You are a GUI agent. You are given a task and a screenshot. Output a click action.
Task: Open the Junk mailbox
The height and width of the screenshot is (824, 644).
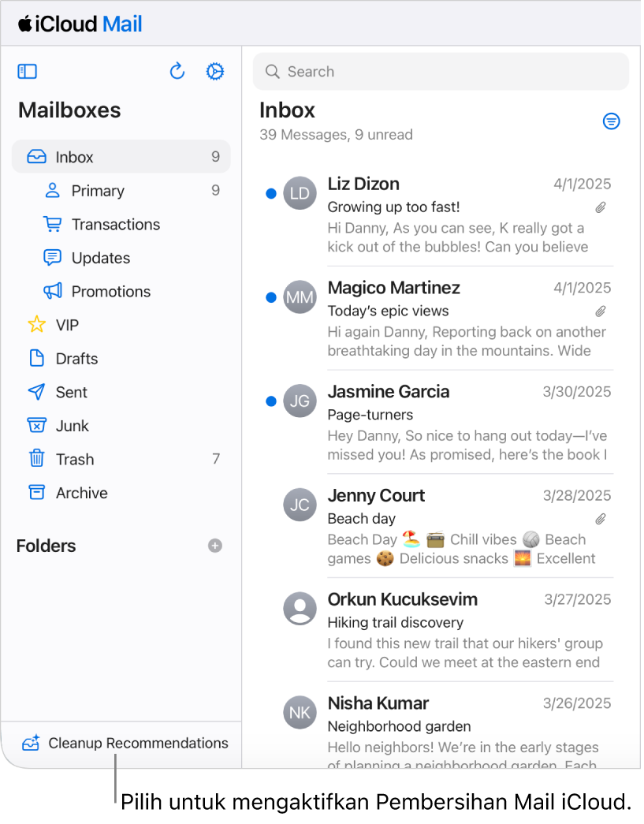click(x=121, y=425)
